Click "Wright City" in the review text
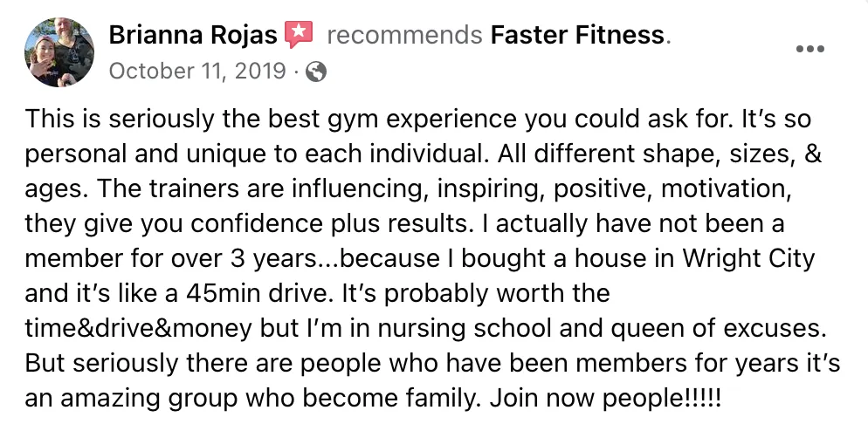This screenshot has height=424, width=868. tap(748, 259)
